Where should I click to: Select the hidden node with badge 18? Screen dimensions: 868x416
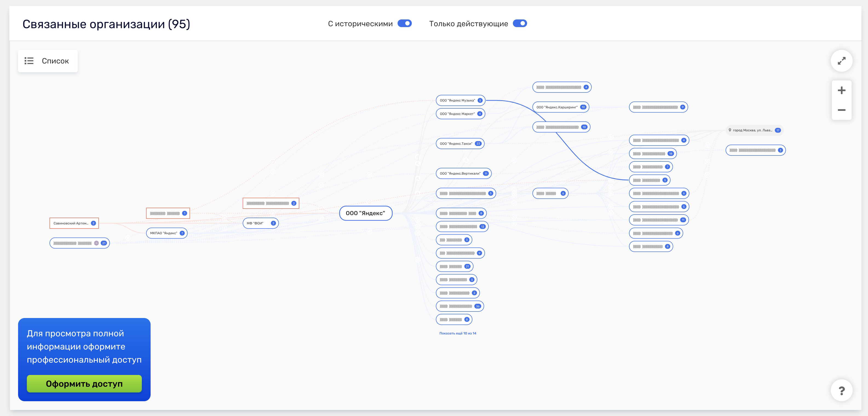653,154
